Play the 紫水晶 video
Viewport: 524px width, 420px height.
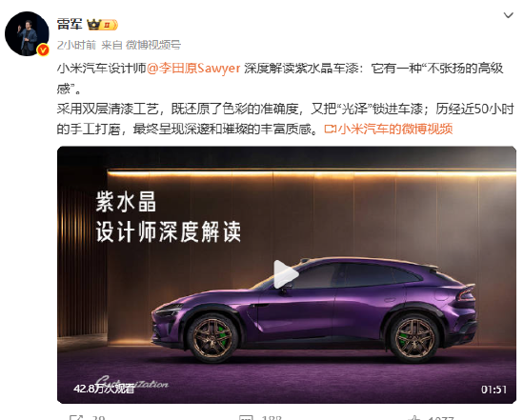tap(286, 274)
